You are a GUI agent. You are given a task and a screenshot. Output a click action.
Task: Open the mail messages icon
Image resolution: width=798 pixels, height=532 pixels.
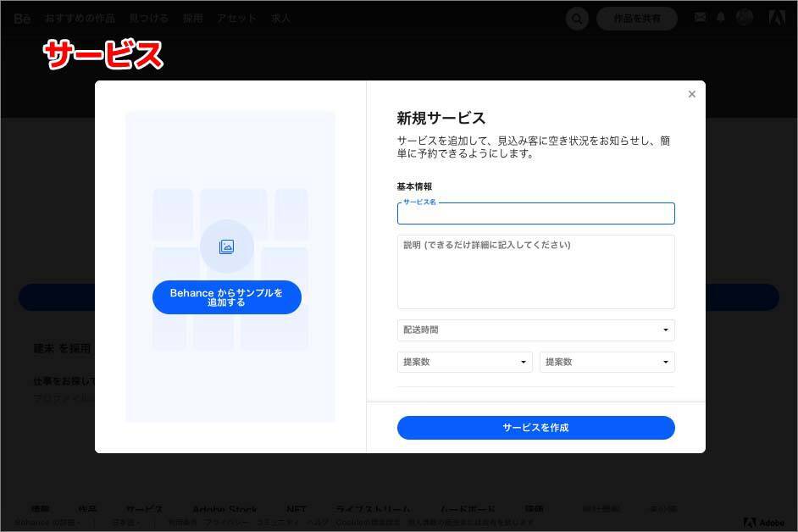701,18
